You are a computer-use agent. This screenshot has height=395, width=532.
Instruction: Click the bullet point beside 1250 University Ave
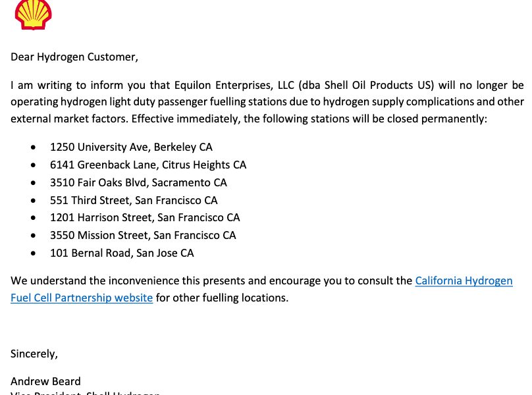pos(33,147)
